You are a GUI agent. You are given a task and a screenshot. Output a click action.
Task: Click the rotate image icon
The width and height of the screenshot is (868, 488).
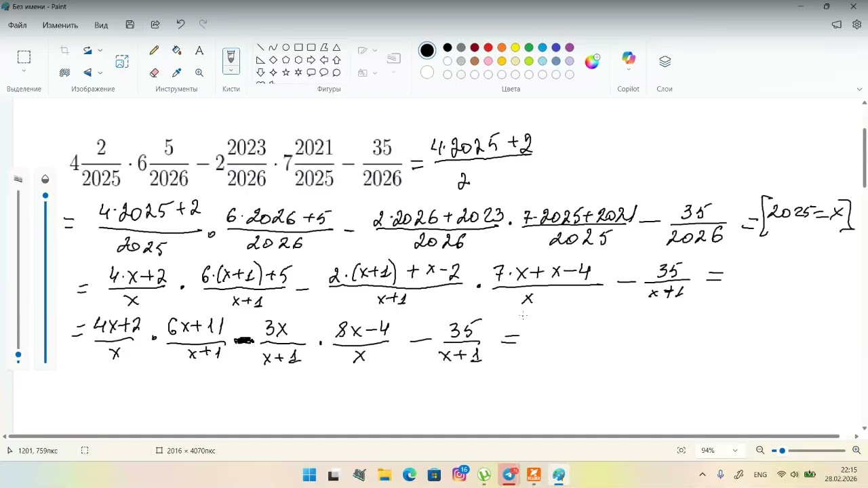pos(87,50)
